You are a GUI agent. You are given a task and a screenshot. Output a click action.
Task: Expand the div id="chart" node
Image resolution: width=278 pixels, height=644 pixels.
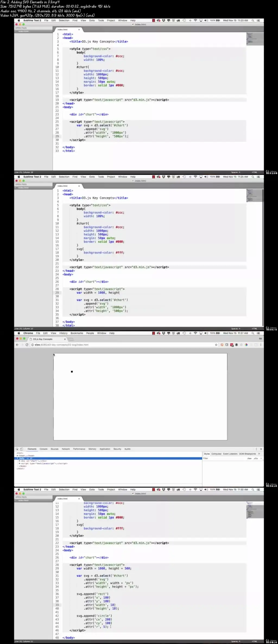19,461
